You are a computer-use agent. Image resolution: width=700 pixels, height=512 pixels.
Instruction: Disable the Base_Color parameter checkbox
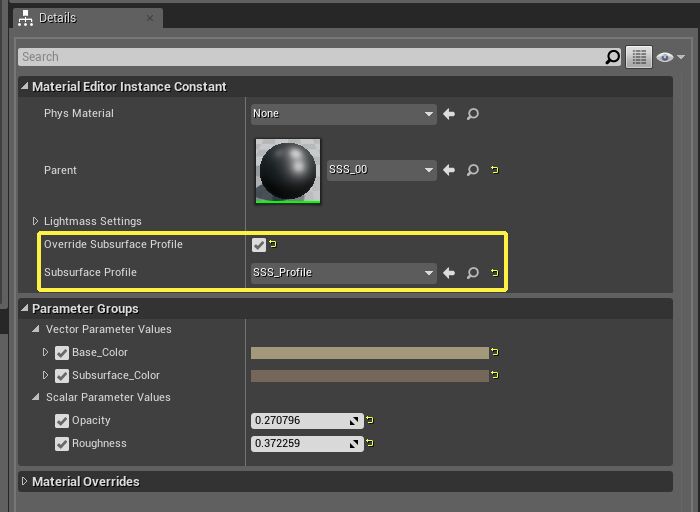(62, 353)
